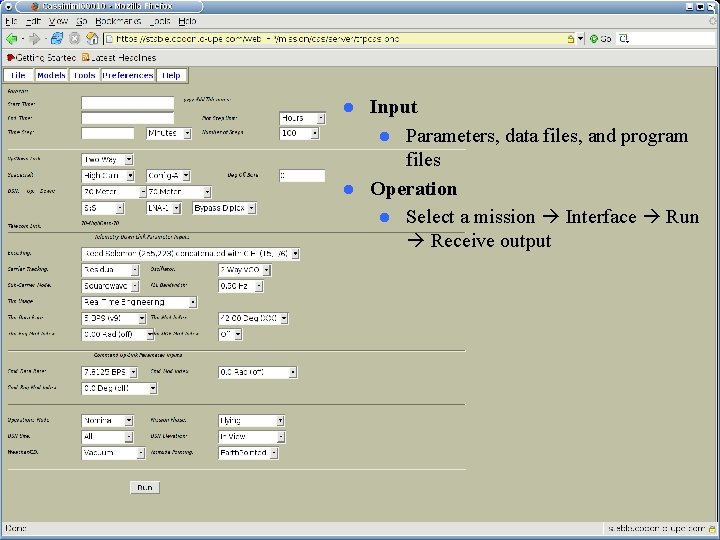The image size is (720, 540).
Task: Open the Preferences tab
Action: pyautogui.click(x=128, y=75)
